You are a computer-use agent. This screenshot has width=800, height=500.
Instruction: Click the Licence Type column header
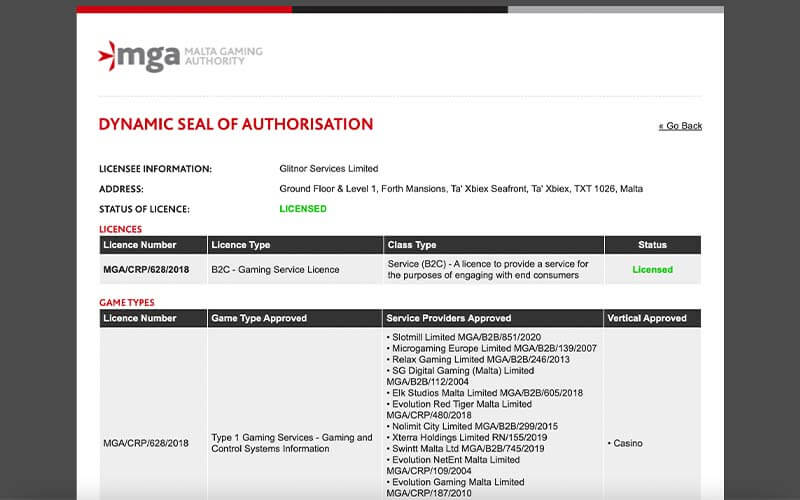pyautogui.click(x=295, y=245)
